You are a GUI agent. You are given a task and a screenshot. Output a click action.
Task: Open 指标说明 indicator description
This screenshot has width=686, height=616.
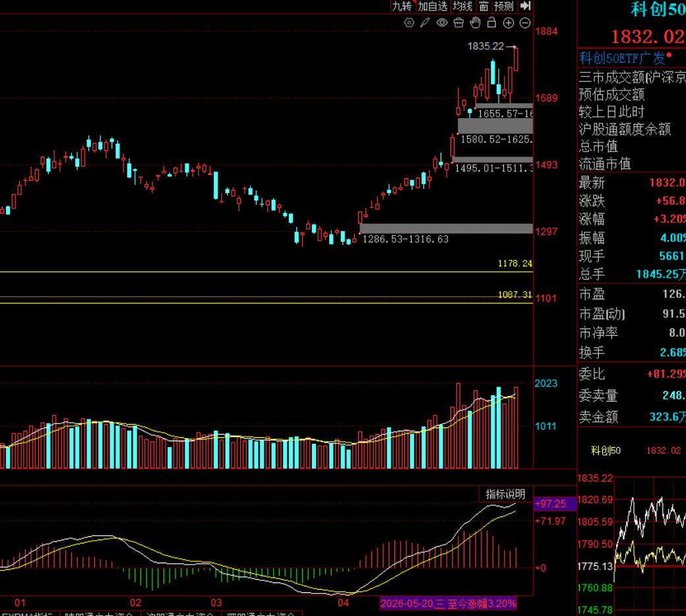pos(505,495)
